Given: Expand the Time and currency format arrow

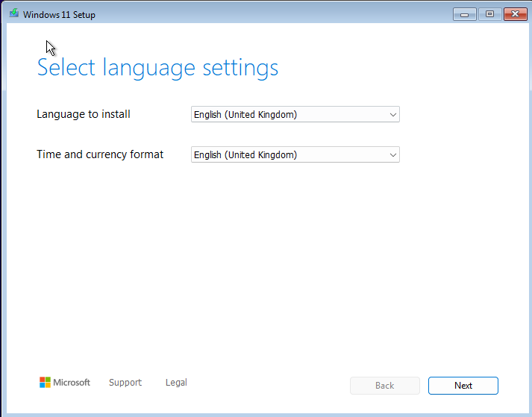Looking at the screenshot, I should (392, 155).
